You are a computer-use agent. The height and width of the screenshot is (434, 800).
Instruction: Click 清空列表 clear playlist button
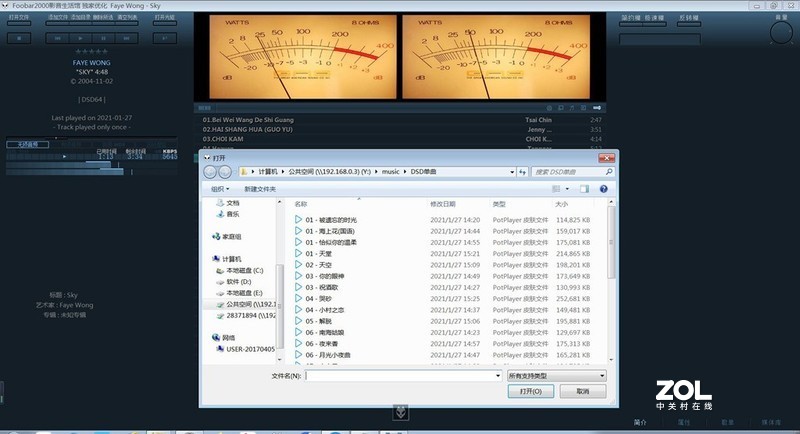[x=127, y=18]
